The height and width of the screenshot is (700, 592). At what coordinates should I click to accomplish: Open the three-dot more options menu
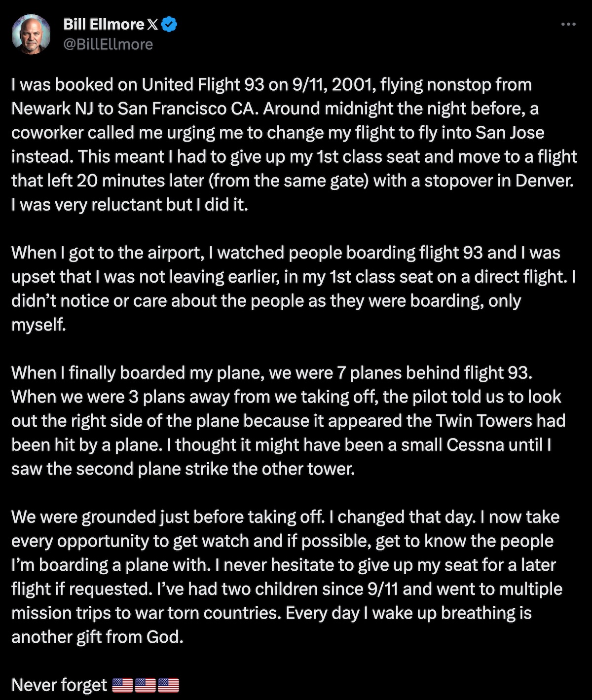[x=568, y=24]
